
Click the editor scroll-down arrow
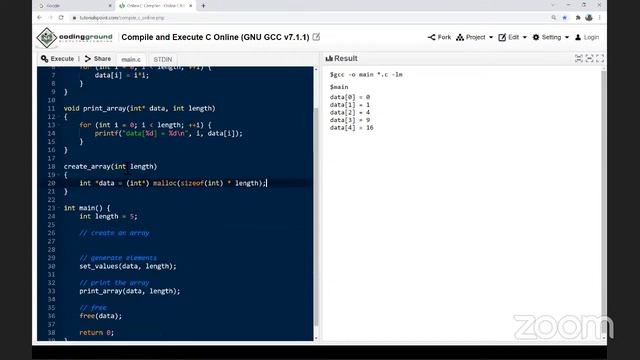[x=316, y=338]
